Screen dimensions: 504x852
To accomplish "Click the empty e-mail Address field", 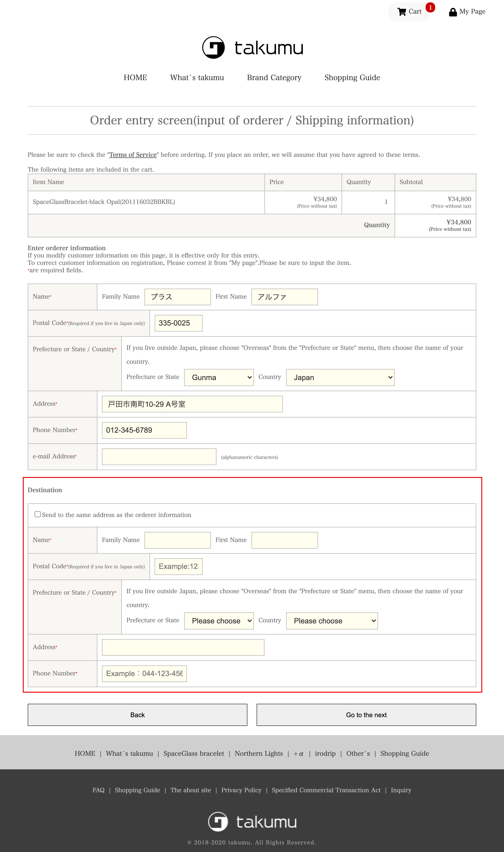I will coord(159,456).
